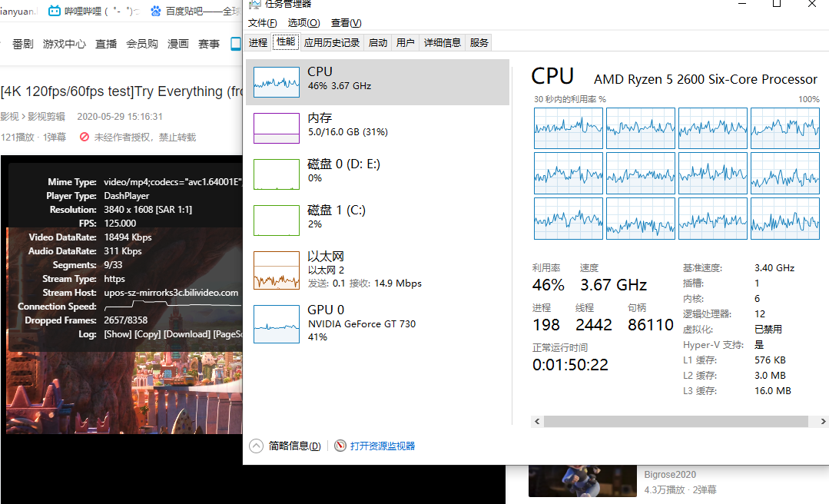The image size is (829, 504).
Task: Select the 以太网 network graph thumbnail
Action: coord(277,270)
